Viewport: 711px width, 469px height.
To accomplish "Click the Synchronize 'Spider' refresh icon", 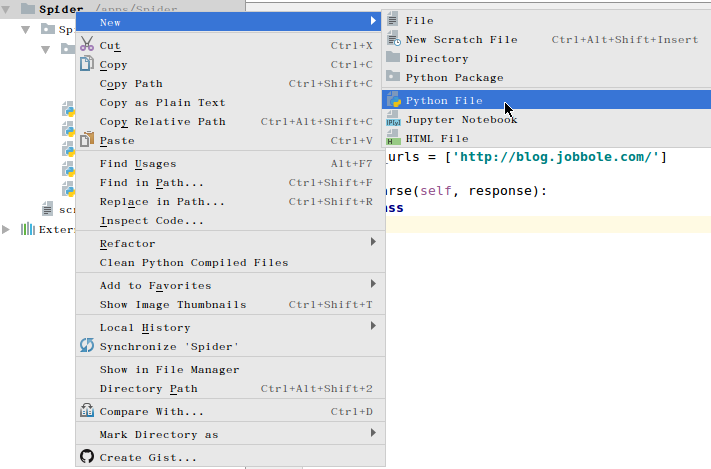I will click(87, 346).
